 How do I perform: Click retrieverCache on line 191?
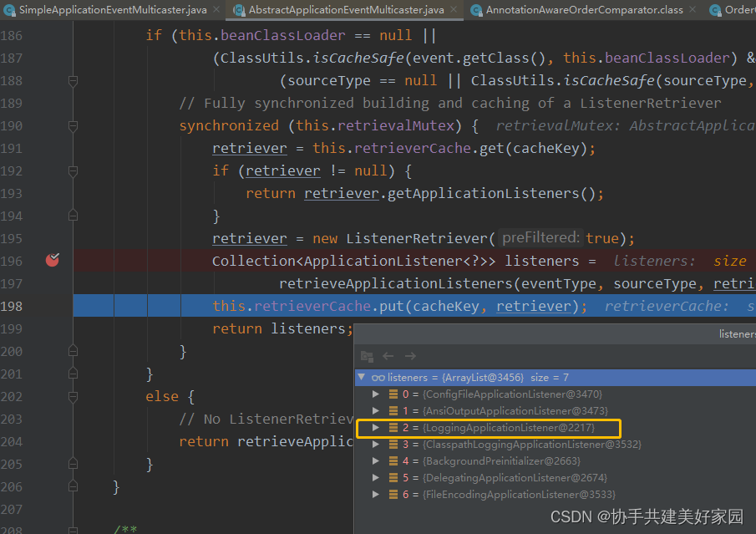point(412,148)
